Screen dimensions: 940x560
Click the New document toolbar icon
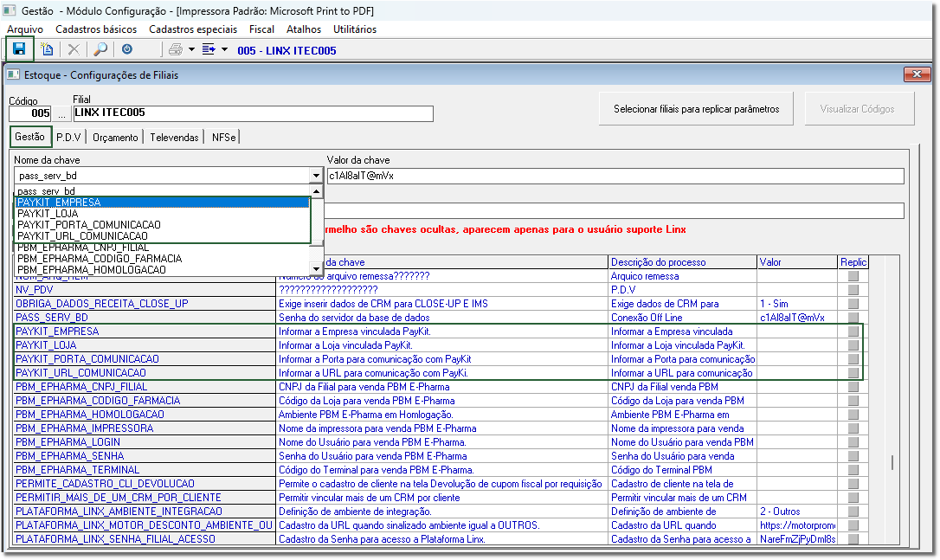tap(47, 49)
